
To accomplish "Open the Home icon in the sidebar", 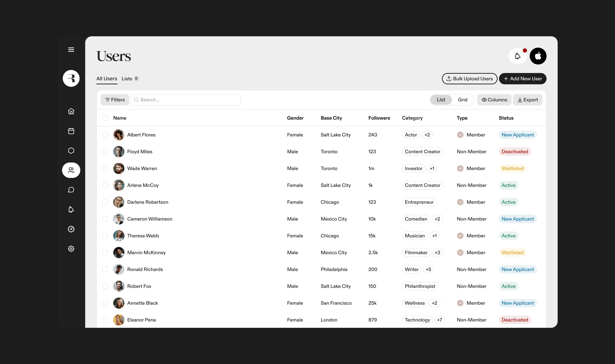I will (71, 111).
